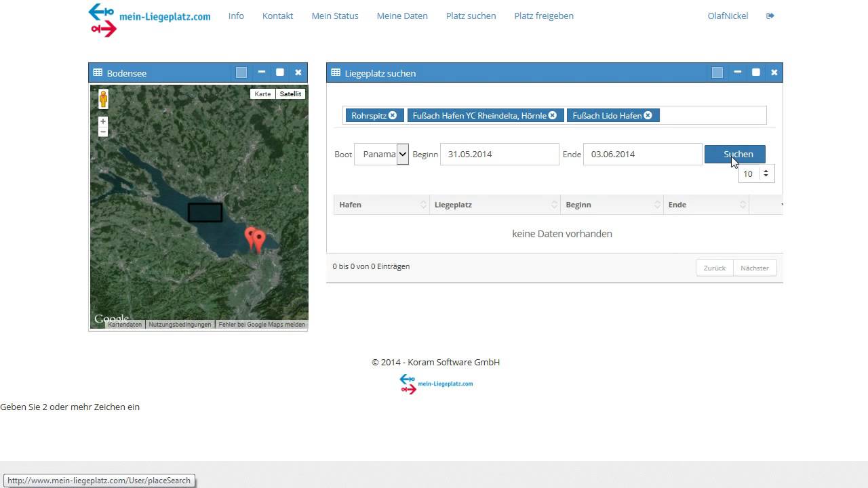Open the Meine Daten menu item
Image resolution: width=868 pixels, height=488 pixels.
click(402, 16)
